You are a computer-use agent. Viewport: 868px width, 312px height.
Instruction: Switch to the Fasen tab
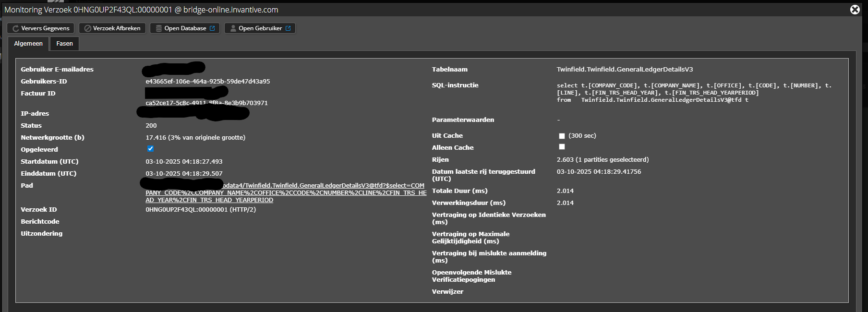(x=64, y=44)
